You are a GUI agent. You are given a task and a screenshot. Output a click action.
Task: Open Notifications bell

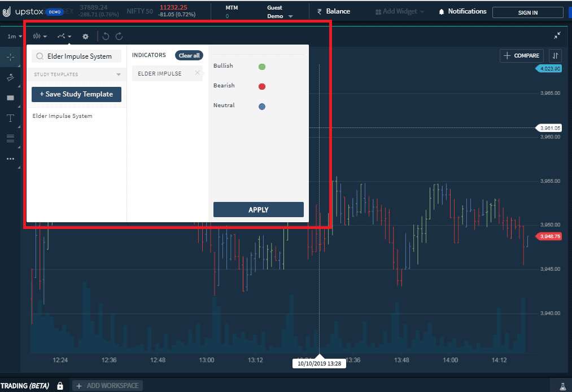click(462, 12)
